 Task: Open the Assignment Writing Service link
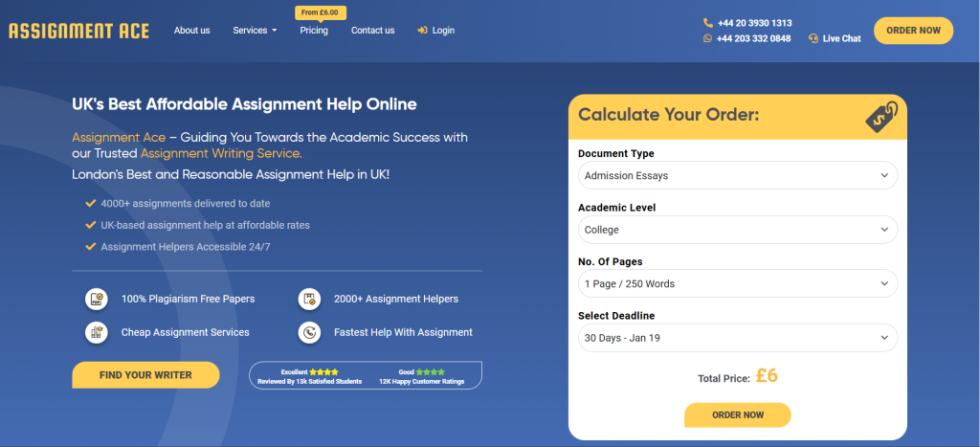(220, 153)
